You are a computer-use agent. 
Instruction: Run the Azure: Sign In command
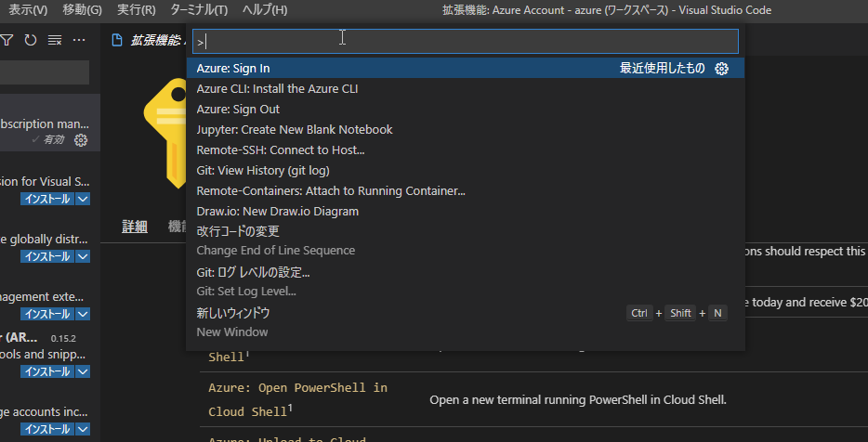pyautogui.click(x=465, y=68)
